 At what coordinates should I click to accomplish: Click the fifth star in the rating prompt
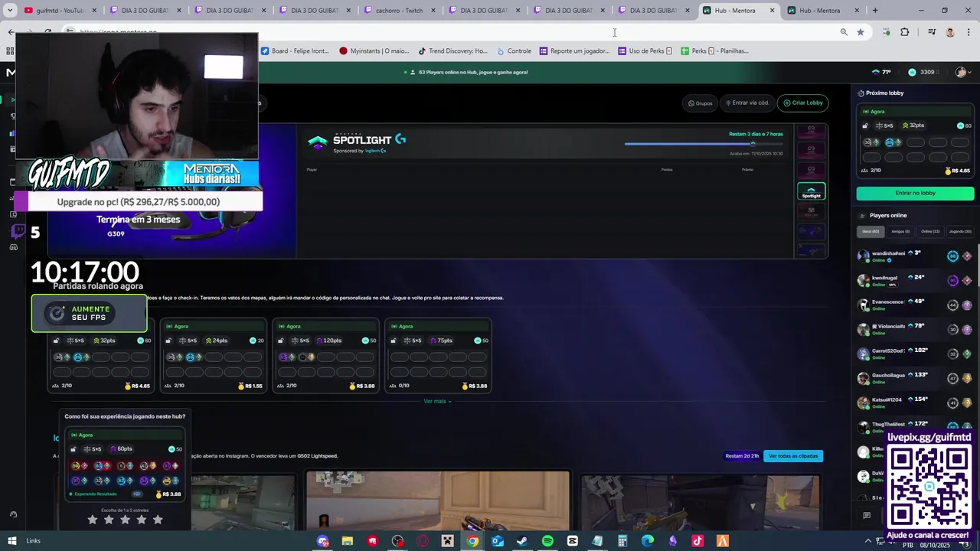tap(158, 520)
